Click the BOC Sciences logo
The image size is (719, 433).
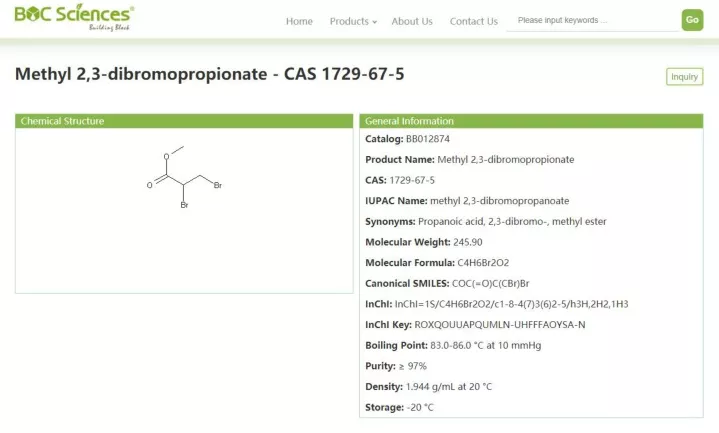click(74, 17)
